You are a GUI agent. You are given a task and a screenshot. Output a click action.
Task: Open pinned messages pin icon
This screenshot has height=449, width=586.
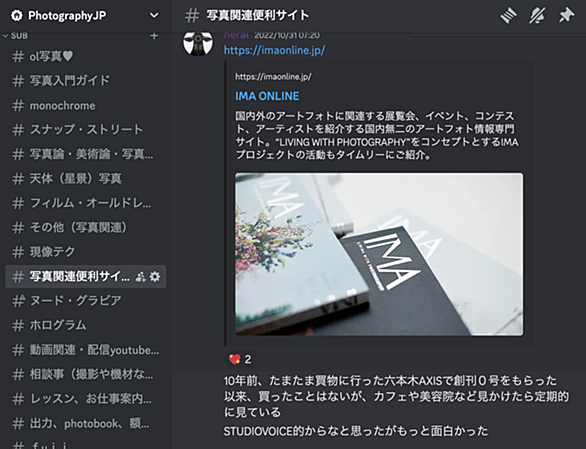pyautogui.click(x=566, y=16)
